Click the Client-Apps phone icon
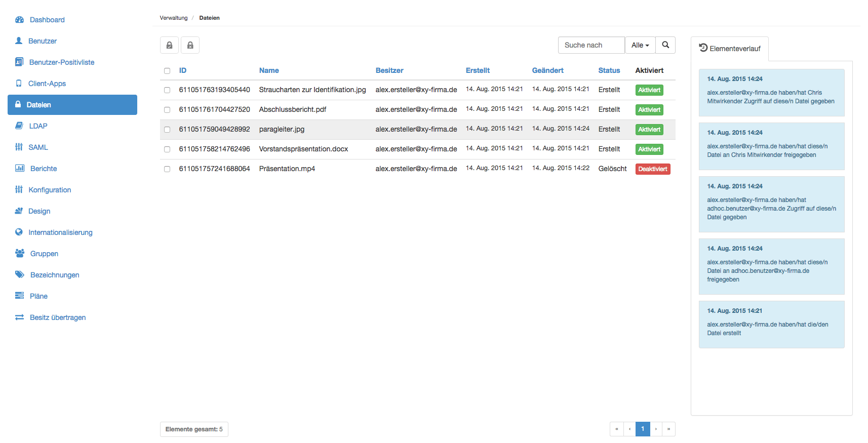868x443 pixels. pos(19,83)
